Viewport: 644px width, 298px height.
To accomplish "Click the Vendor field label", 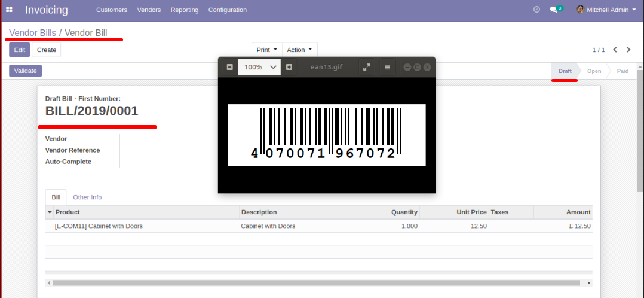I will tap(56, 139).
